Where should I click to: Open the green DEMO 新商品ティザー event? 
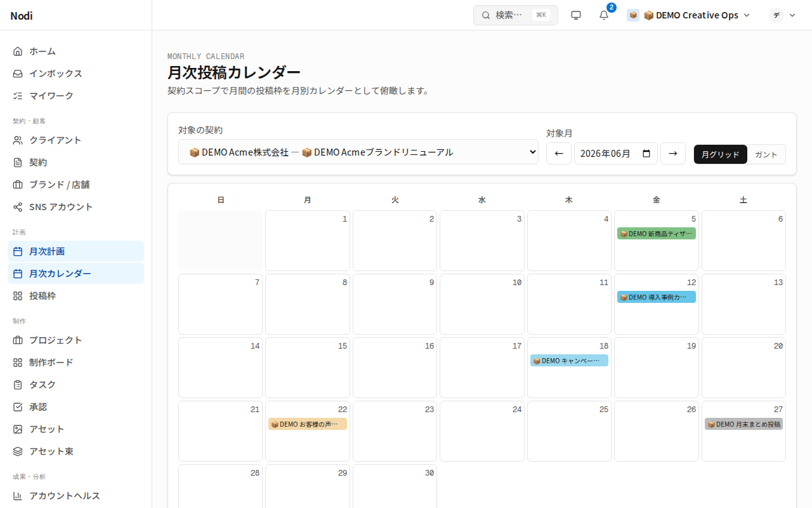pyautogui.click(x=657, y=234)
